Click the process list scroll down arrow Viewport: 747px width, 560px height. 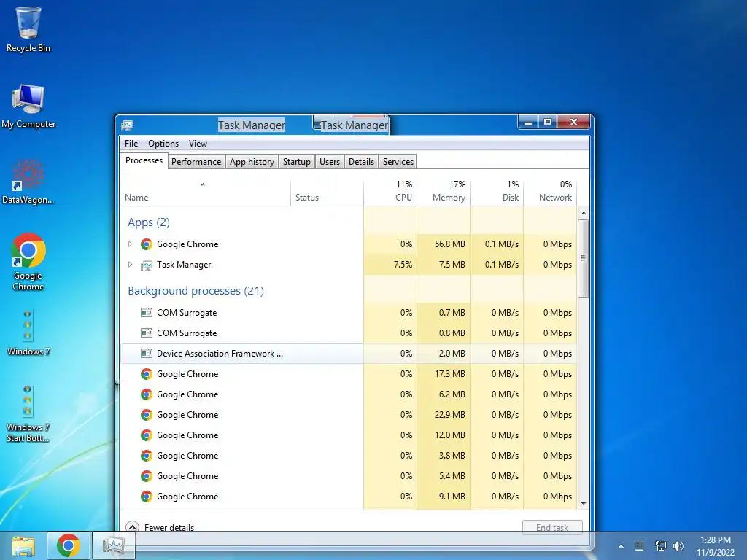(583, 503)
